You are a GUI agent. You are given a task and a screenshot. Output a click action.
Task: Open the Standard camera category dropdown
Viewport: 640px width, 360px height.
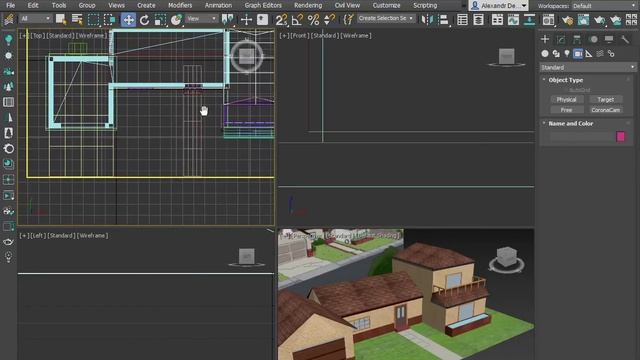click(x=588, y=67)
